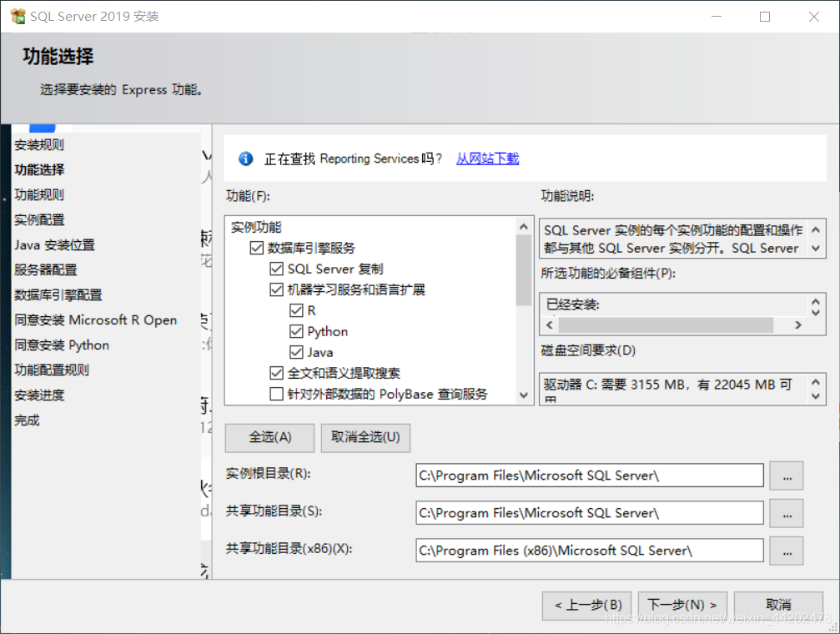Click the 取消 button

(778, 605)
